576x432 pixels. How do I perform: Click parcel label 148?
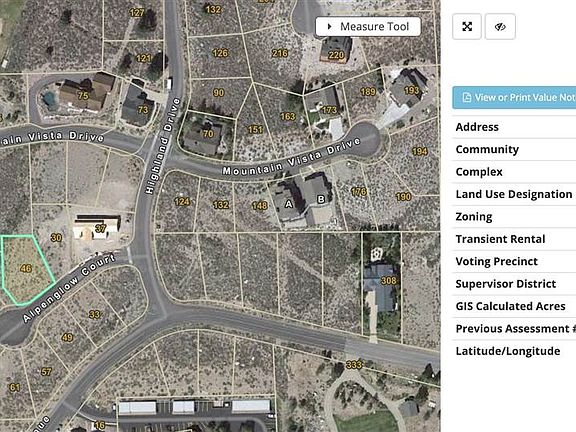[259, 205]
